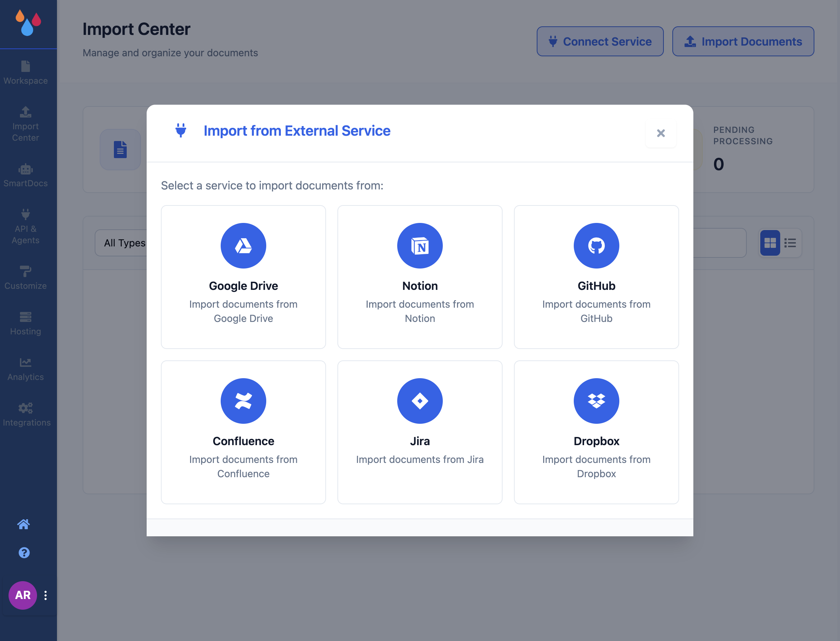The image size is (840, 641).
Task: Click the Import Documents button
Action: click(x=743, y=41)
